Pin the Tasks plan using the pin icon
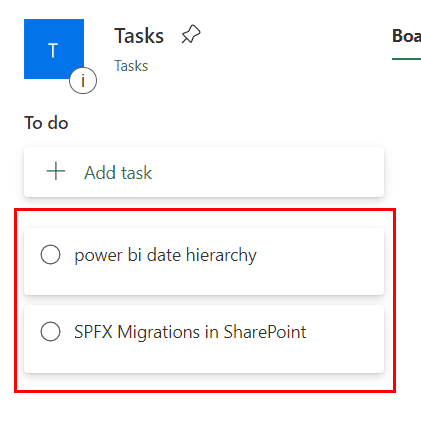 191,35
